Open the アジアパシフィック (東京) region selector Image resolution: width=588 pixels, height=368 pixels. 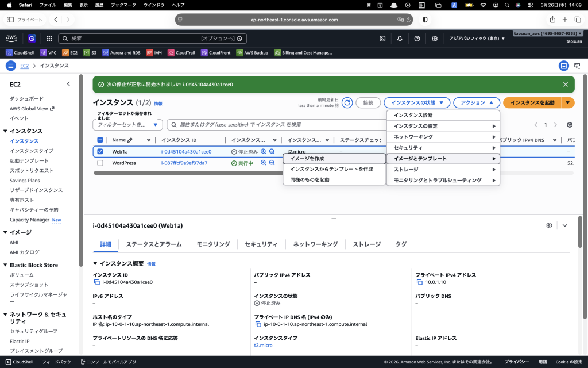point(477,39)
